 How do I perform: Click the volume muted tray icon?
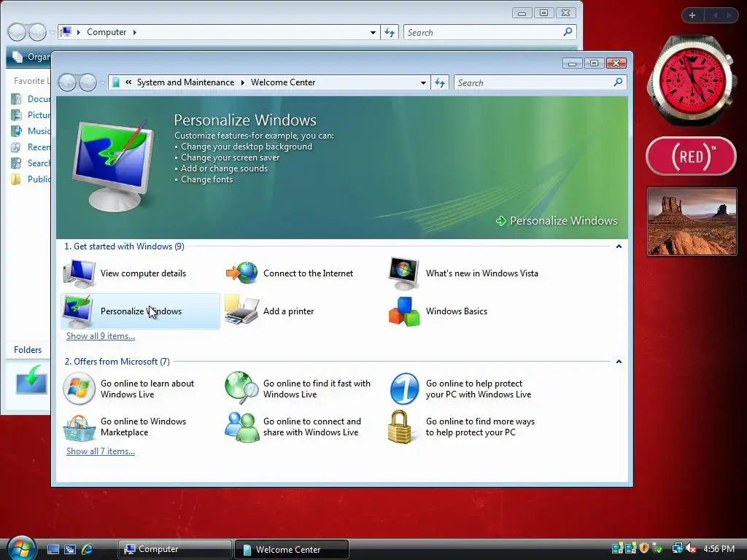[x=691, y=548]
